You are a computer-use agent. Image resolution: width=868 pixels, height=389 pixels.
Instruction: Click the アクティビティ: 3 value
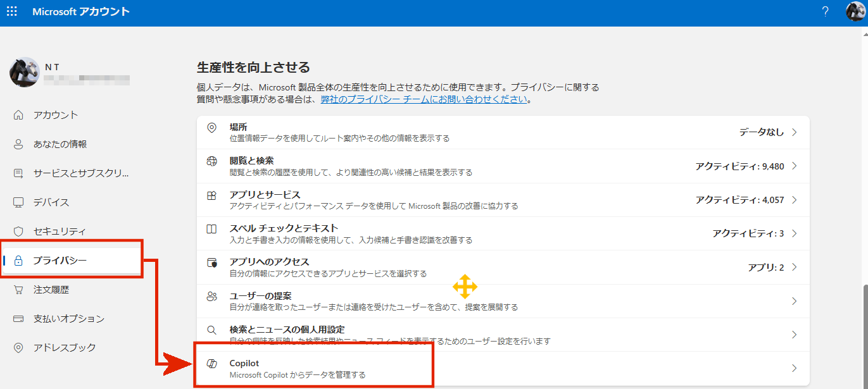pyautogui.click(x=748, y=233)
